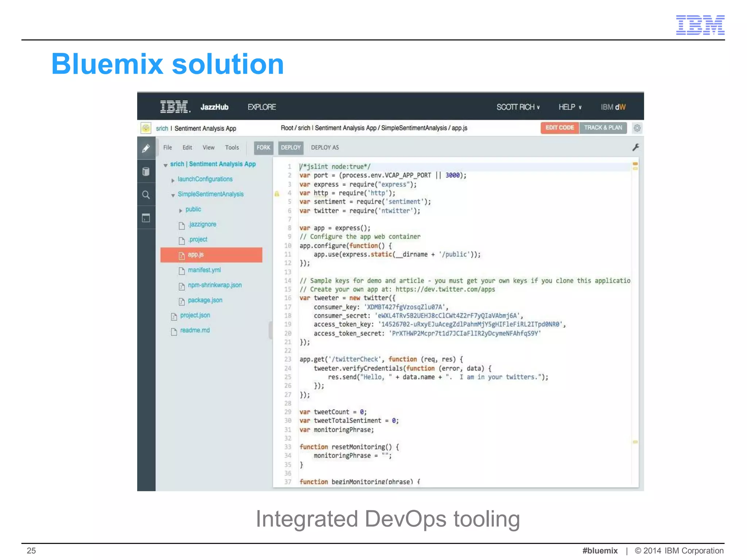747x560 pixels.
Task: Click the srich link in project title
Action: click(162, 128)
